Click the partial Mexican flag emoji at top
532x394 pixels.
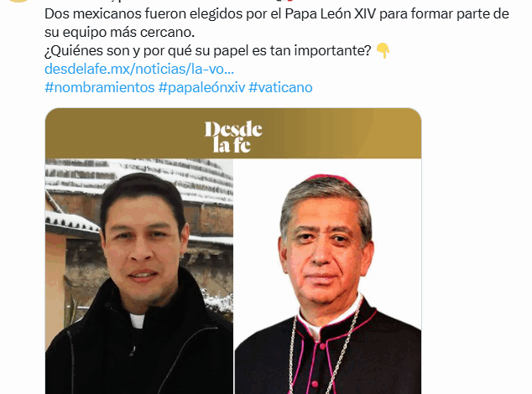point(284,1)
